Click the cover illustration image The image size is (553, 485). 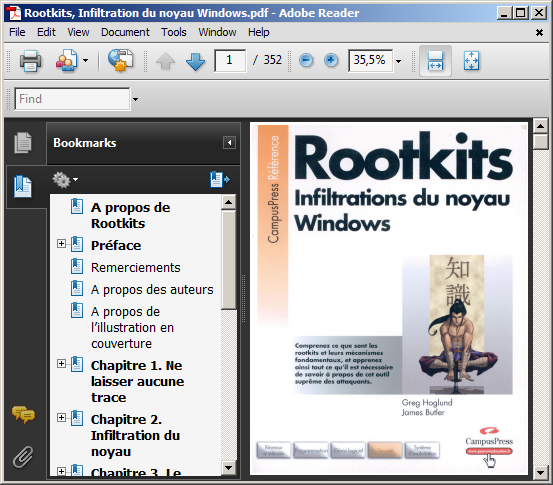tap(457, 324)
